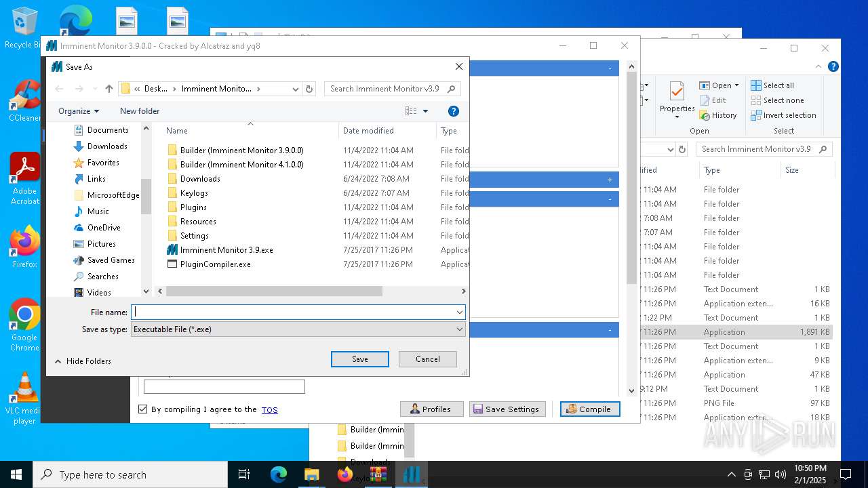Select Videos in navigation pane
868x488 pixels.
coord(92,293)
